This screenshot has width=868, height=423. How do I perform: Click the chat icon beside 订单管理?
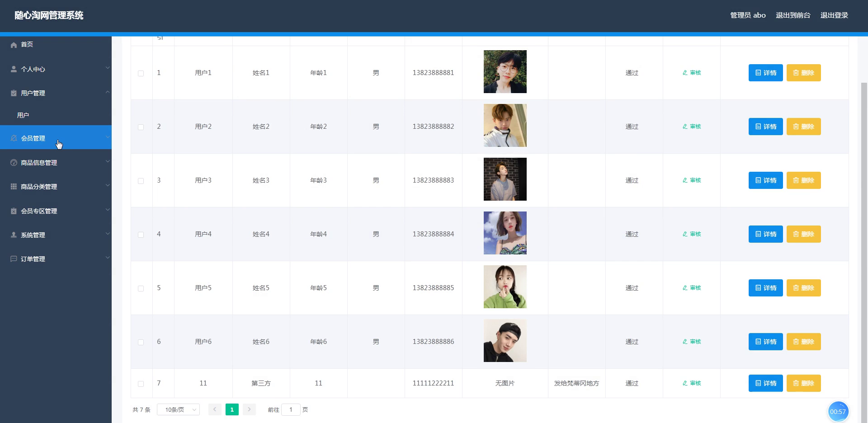14,259
